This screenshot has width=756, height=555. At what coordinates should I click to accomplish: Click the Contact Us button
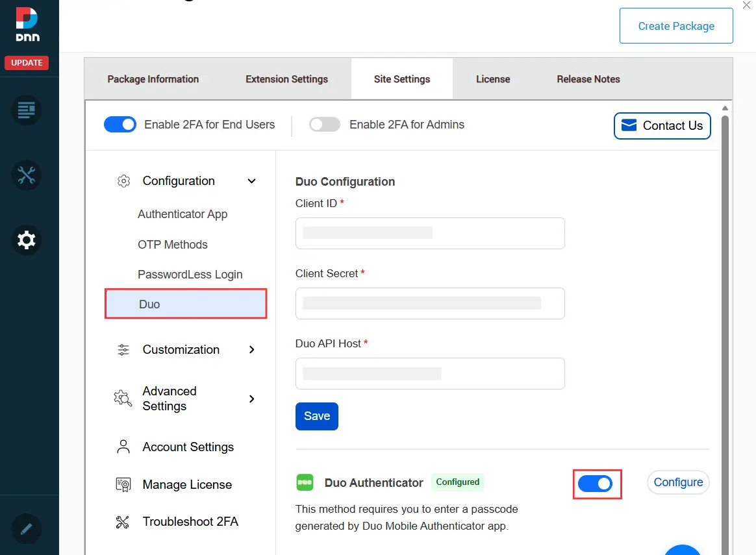(x=662, y=126)
